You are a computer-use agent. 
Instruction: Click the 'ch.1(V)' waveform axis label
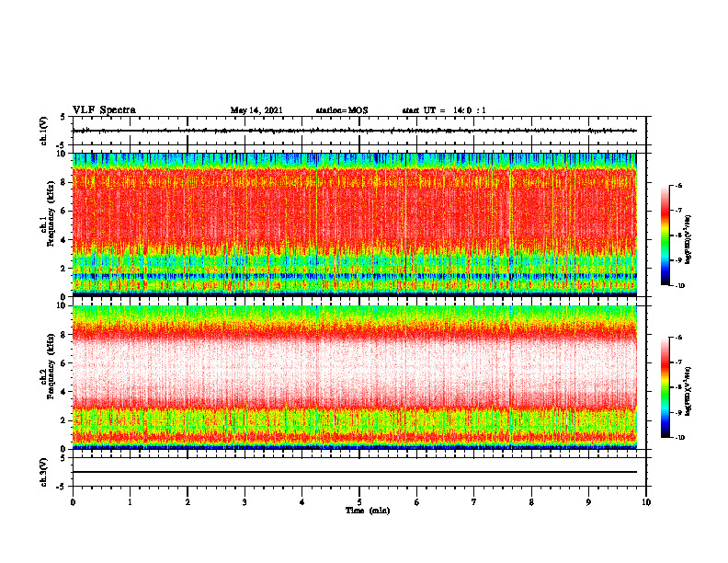pyautogui.click(x=43, y=131)
